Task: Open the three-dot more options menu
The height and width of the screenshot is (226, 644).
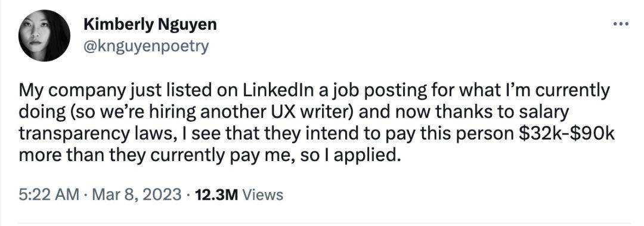Action: [620, 25]
